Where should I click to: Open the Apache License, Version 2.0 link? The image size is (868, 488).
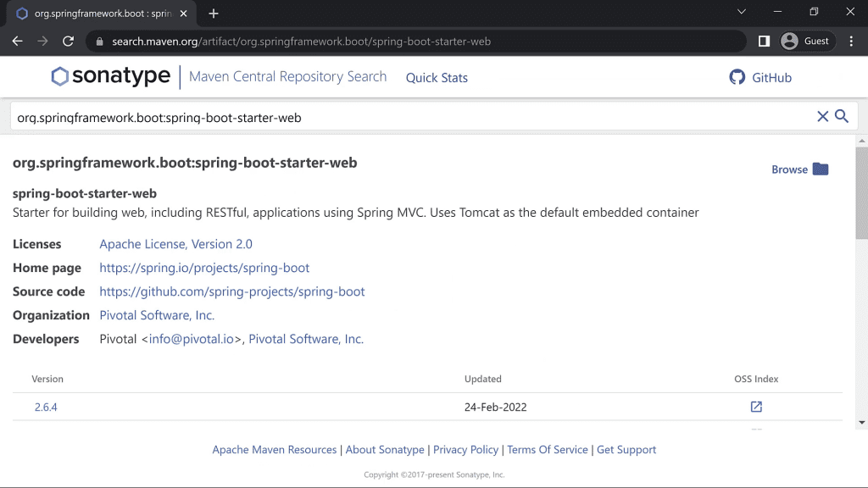pos(175,244)
